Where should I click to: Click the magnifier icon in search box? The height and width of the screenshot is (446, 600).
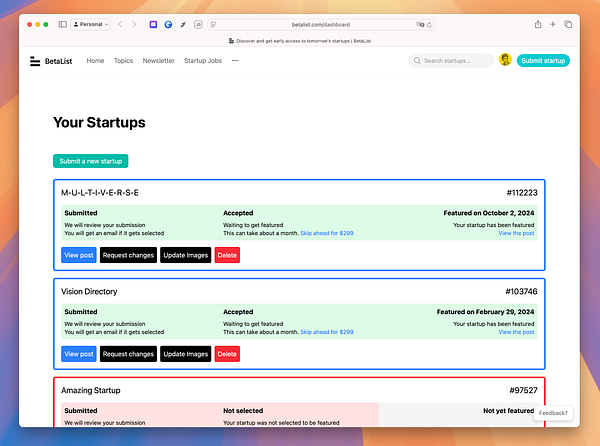[x=417, y=61]
